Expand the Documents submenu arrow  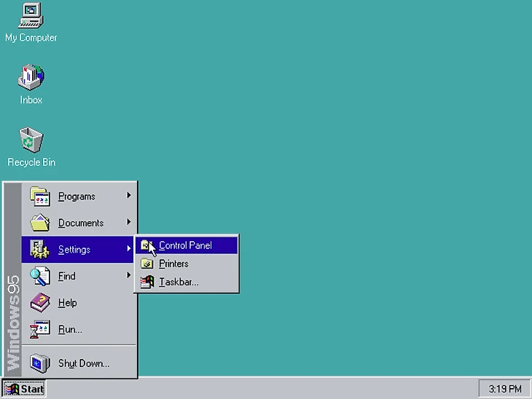click(128, 221)
